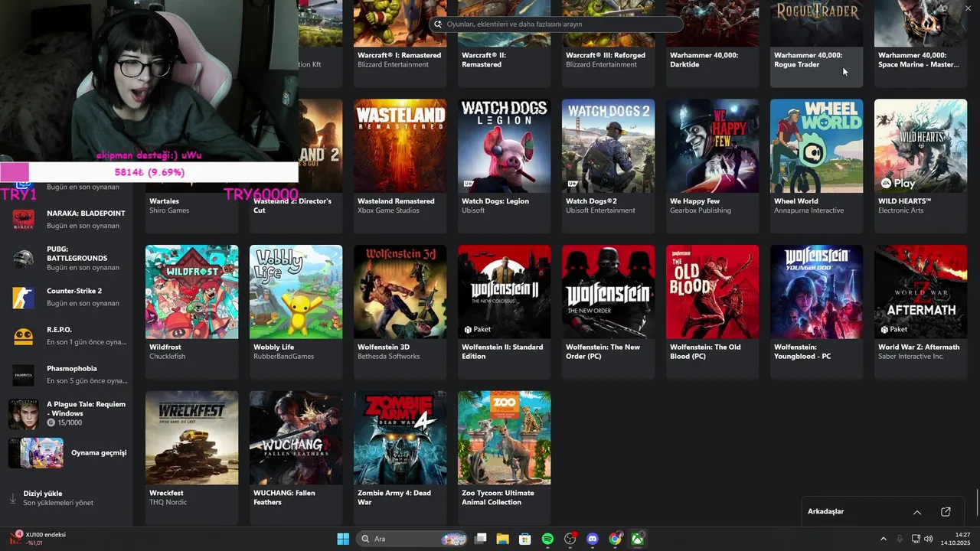Open Phasmophobia icon in recent list
This screenshot has width=980, height=551.
(23, 375)
